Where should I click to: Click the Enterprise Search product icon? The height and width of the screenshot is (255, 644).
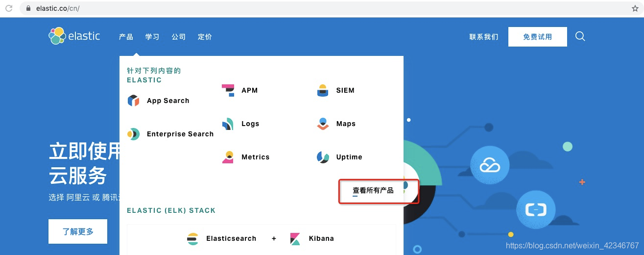click(133, 134)
